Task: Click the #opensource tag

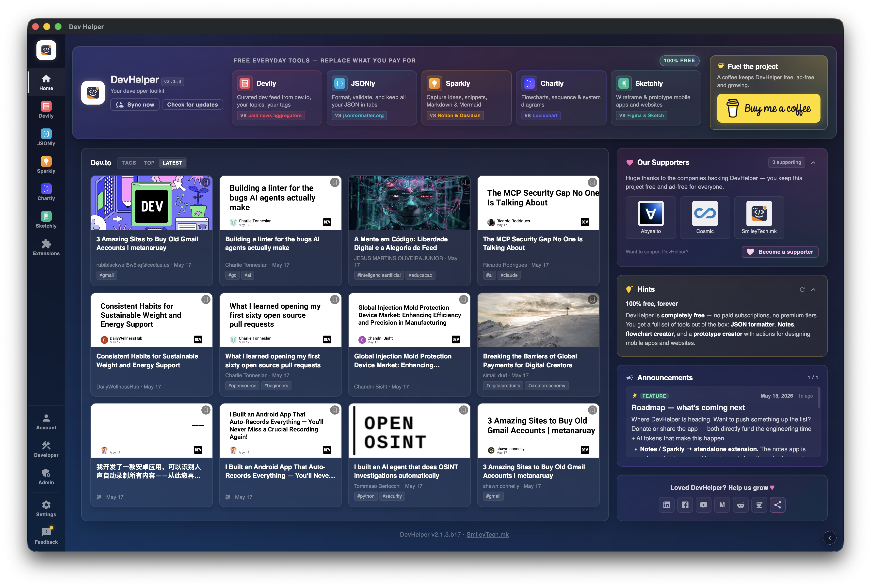Action: 242,385
